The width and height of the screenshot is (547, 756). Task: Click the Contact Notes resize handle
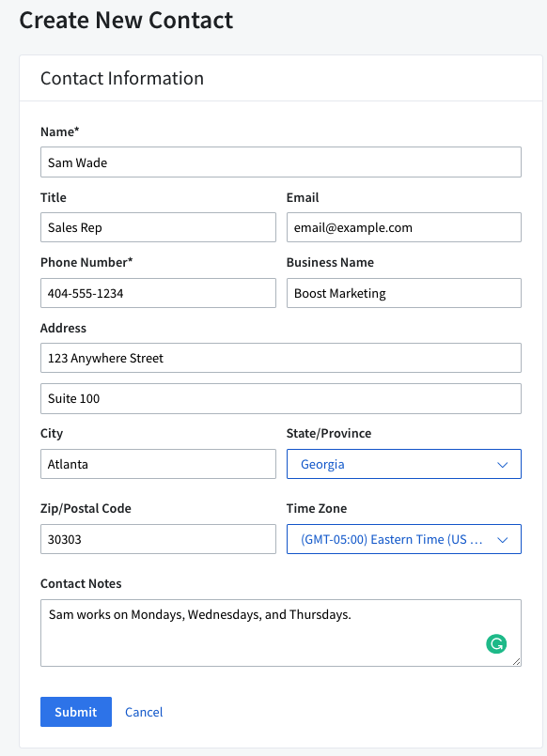click(x=516, y=662)
